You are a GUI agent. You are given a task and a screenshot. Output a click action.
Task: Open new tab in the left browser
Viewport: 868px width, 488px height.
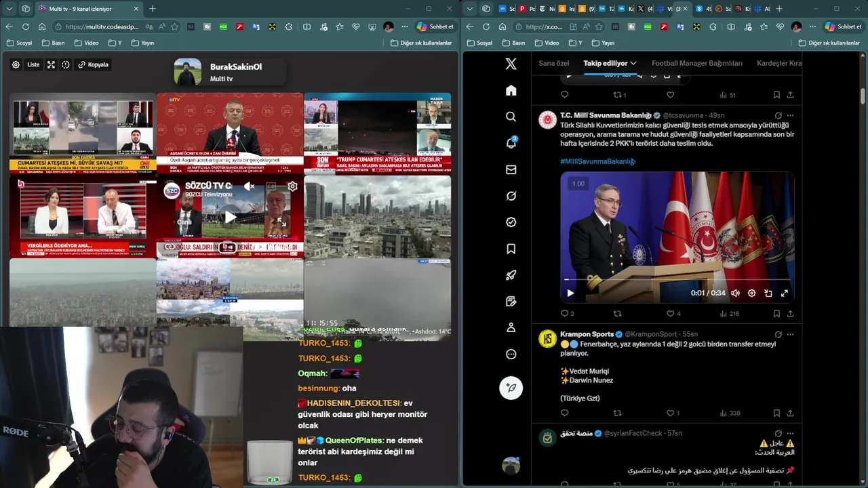point(152,9)
